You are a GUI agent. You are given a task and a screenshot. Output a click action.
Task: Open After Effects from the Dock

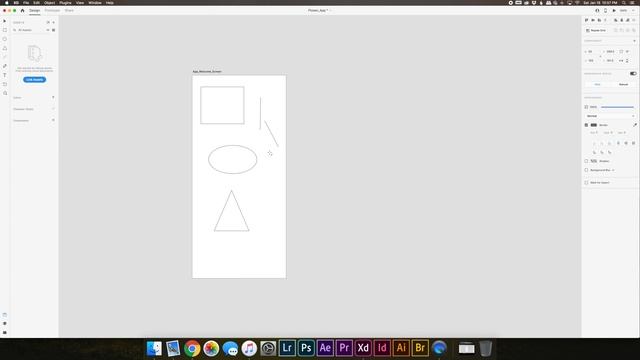coord(325,348)
